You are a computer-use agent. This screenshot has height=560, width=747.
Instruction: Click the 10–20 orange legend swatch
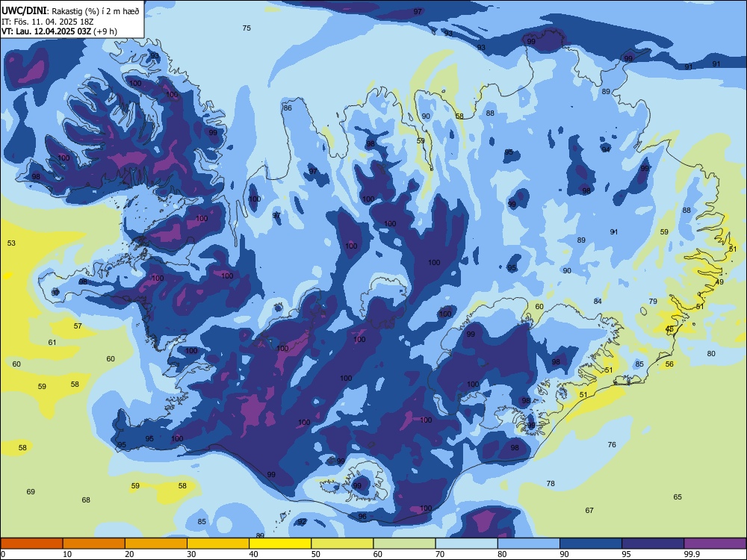coord(94,544)
